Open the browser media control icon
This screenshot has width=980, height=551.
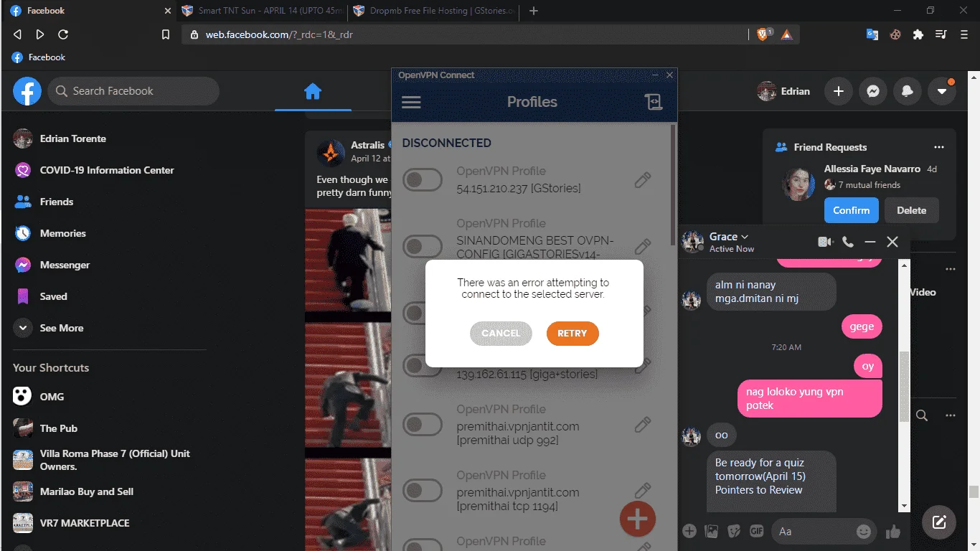[x=941, y=34]
